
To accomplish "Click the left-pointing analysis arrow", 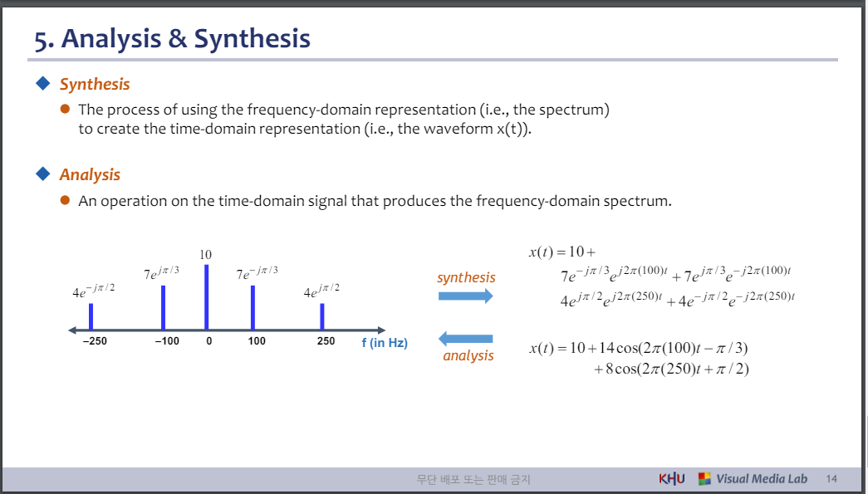I will click(466, 338).
